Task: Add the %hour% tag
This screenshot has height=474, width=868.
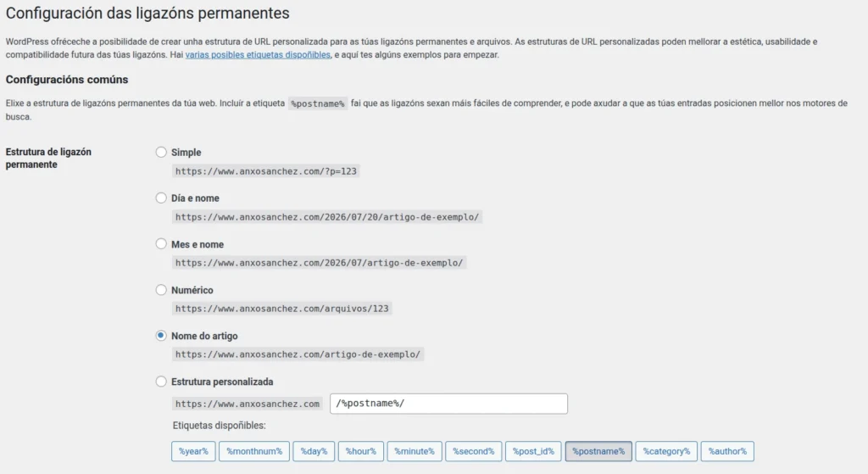Action: 361,451
